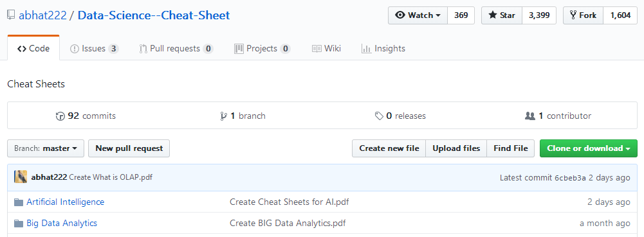This screenshot has width=644, height=237.
Task: Open the abhat222 user profile link
Action: (x=42, y=15)
